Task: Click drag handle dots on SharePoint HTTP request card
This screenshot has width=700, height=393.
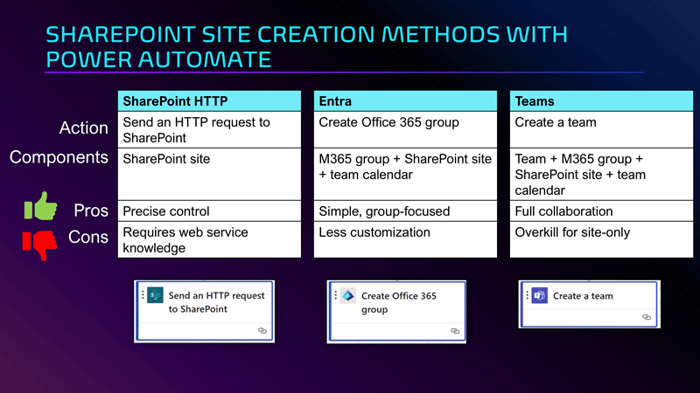Action: (x=143, y=295)
